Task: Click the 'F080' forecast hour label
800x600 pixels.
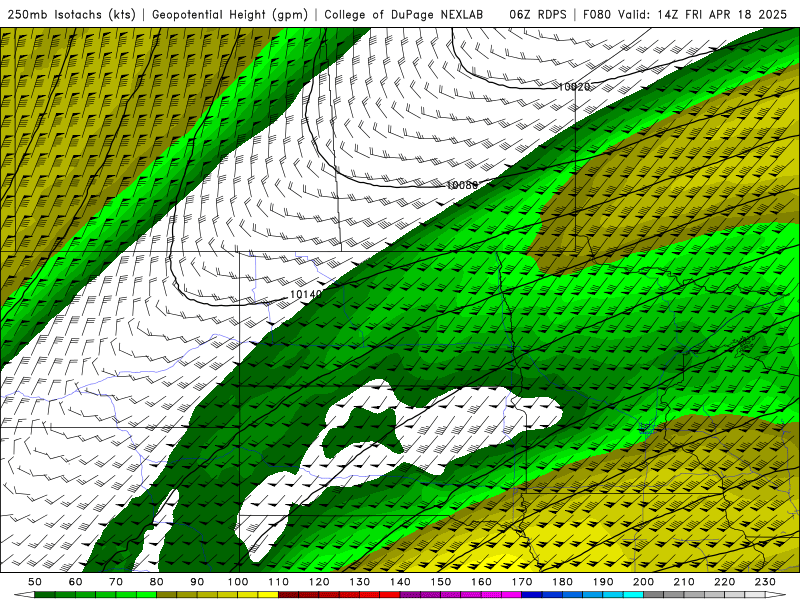Action: 596,15
